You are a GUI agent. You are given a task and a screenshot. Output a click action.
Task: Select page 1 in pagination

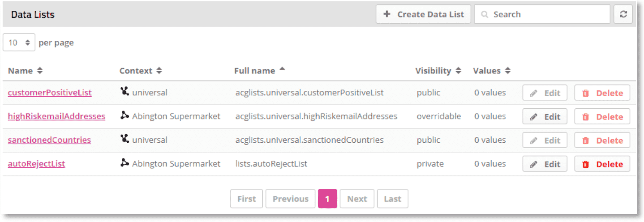click(327, 199)
